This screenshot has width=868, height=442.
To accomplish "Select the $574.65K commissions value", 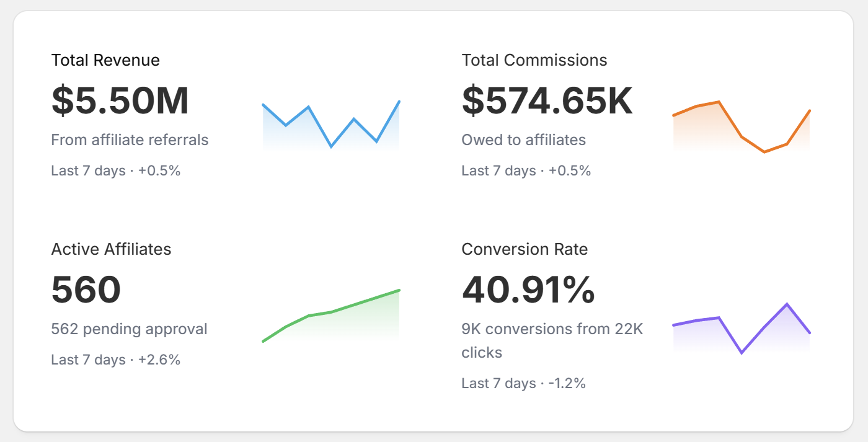I will point(547,101).
